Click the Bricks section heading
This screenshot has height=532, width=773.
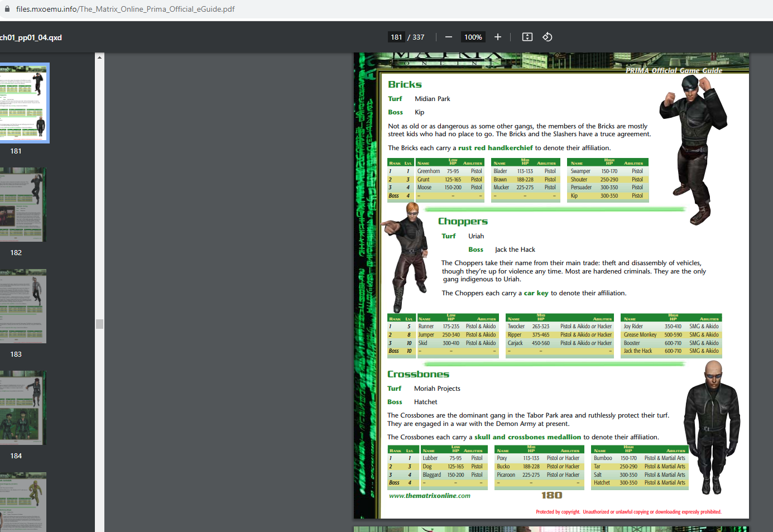(x=405, y=84)
